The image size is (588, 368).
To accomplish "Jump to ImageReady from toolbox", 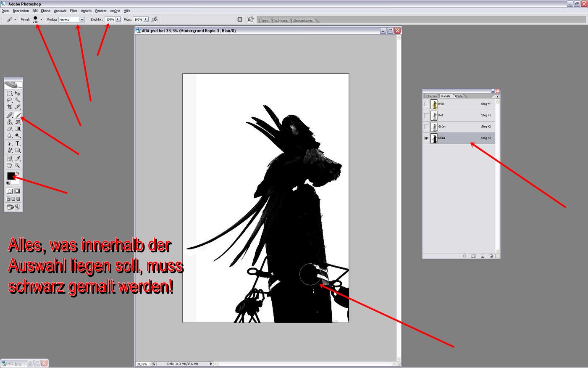I will pos(13,207).
